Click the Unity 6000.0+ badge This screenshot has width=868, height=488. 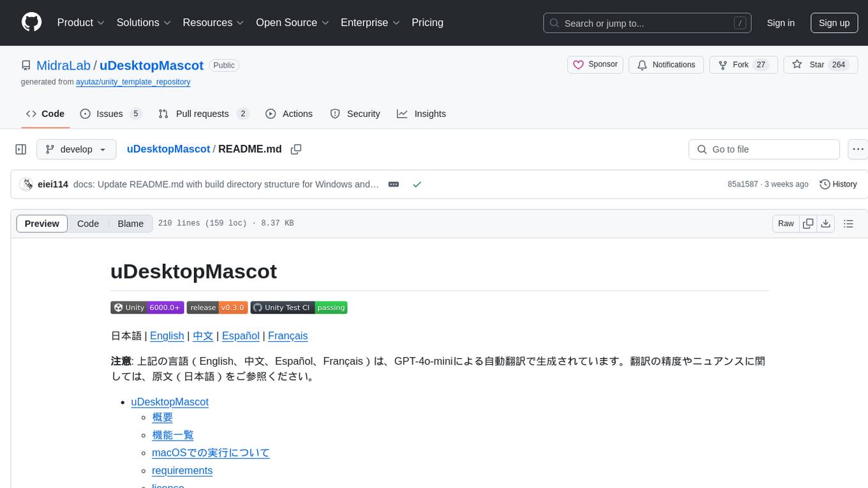147,307
